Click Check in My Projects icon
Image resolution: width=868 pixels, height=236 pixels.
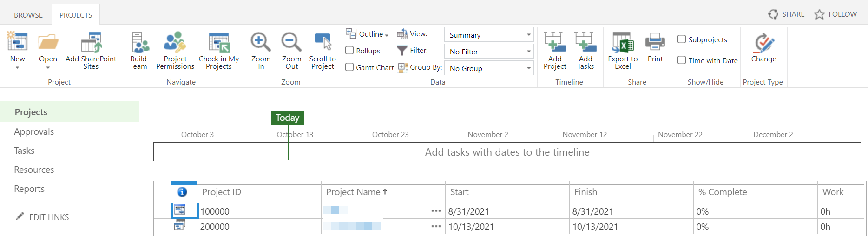point(218,50)
